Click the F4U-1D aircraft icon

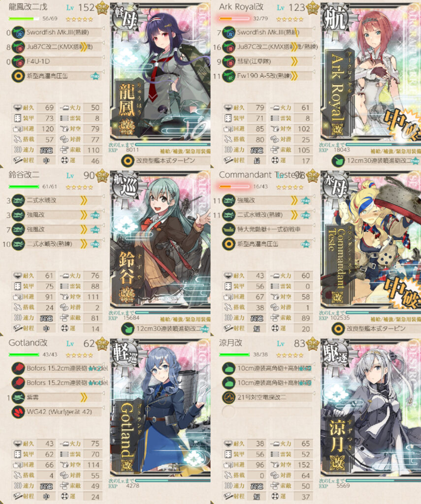pyautogui.click(x=18, y=62)
